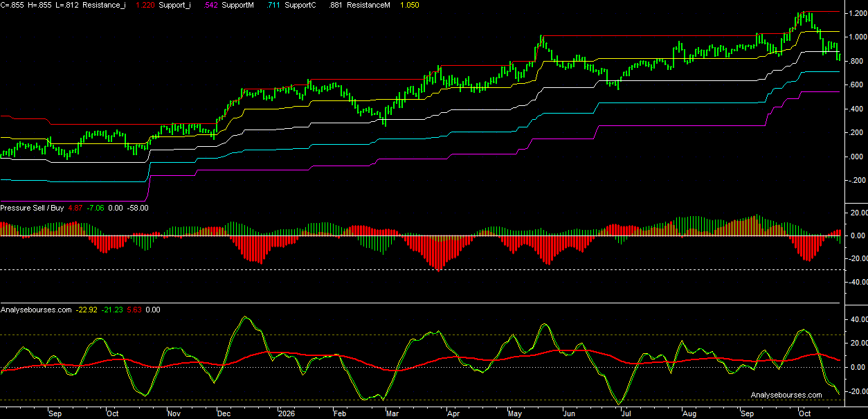The height and width of the screenshot is (419, 868).
Task: Click the "Jun" month label on time axis
Action: pyautogui.click(x=568, y=413)
